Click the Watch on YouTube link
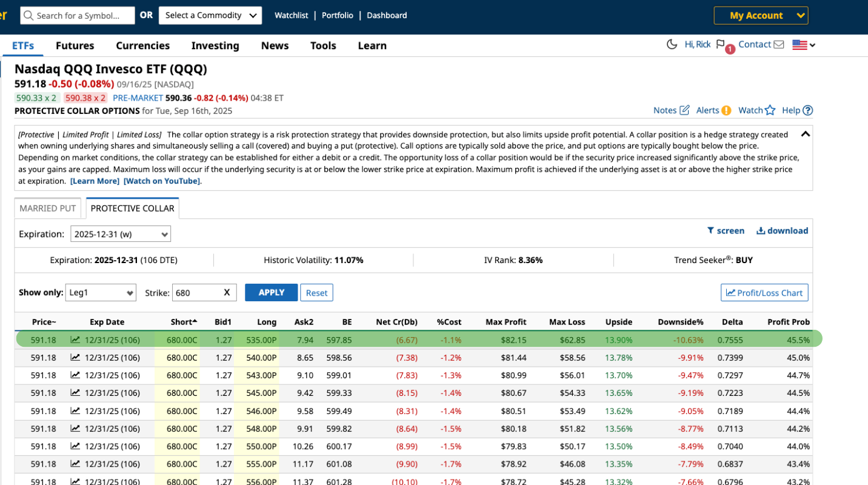 click(162, 181)
